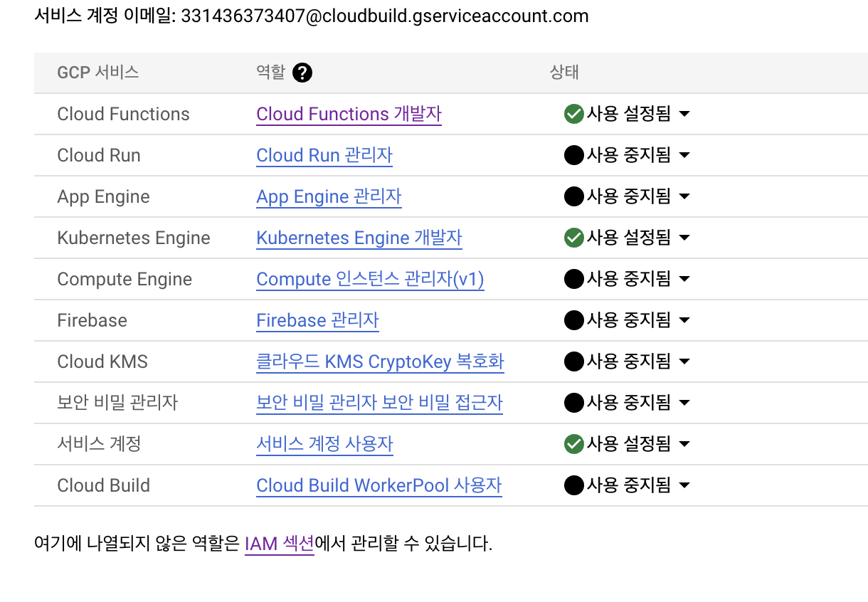868x602 pixels.
Task: Click the 사용 설정됨 status text for Kubernetes Engine
Action: pos(629,238)
